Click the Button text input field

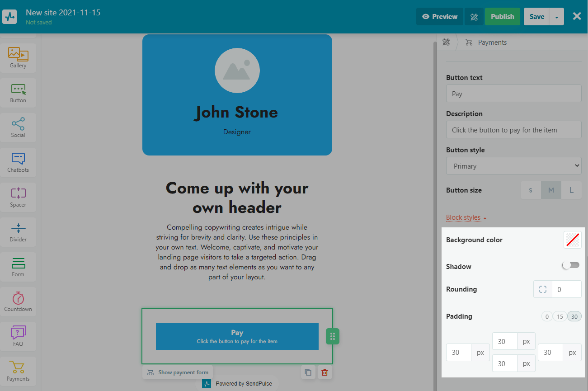tap(513, 94)
